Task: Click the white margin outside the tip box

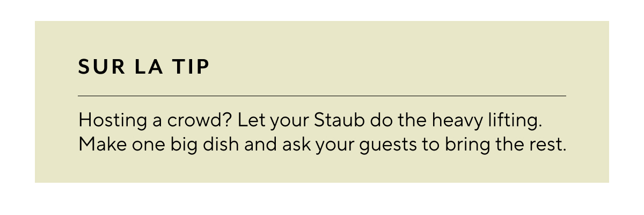Action: click(322, 199)
